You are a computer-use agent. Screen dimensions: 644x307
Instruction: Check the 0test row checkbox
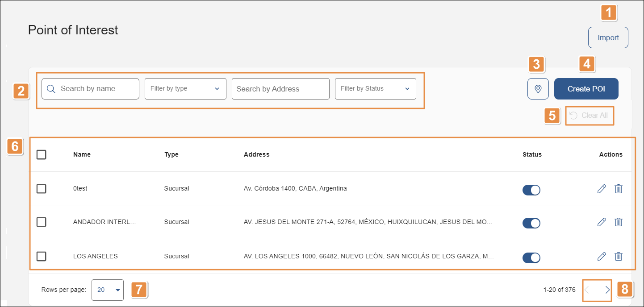click(x=42, y=189)
